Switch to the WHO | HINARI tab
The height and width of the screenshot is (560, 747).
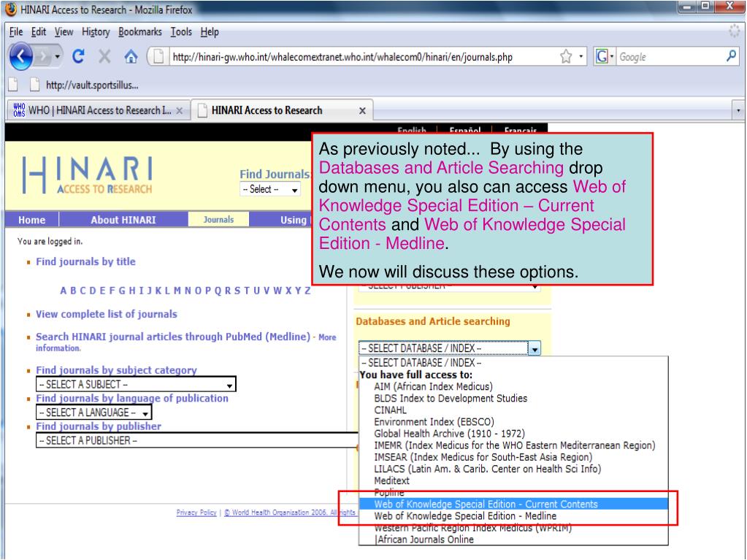click(x=98, y=110)
